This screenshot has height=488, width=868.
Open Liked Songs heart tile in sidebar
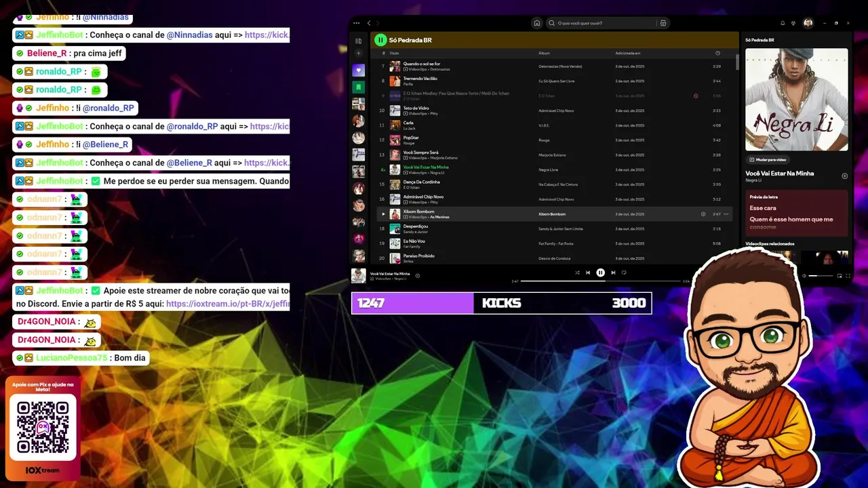click(359, 70)
